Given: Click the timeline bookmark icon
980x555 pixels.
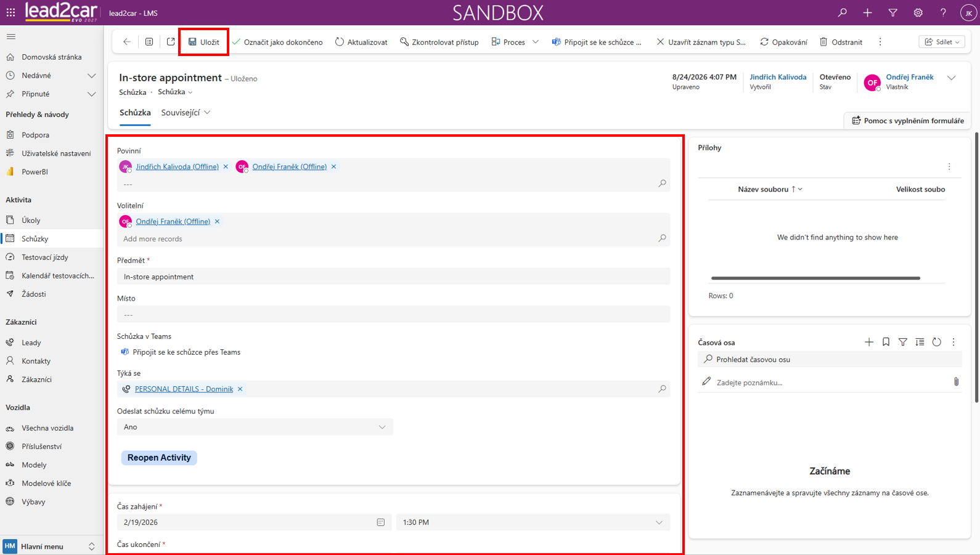Looking at the screenshot, I should [886, 342].
